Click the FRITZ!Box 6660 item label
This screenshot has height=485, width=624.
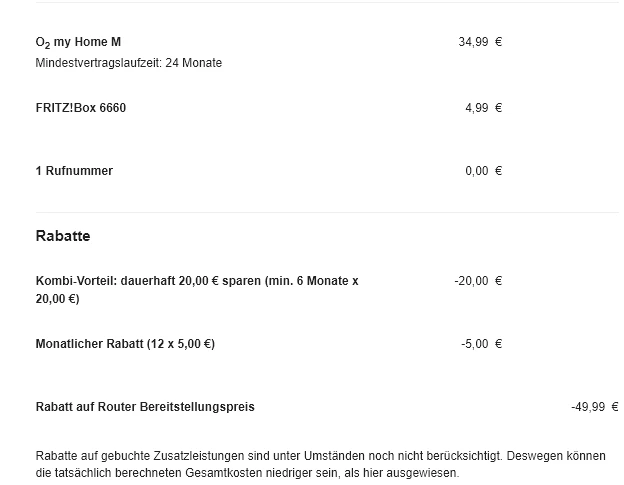coord(80,108)
